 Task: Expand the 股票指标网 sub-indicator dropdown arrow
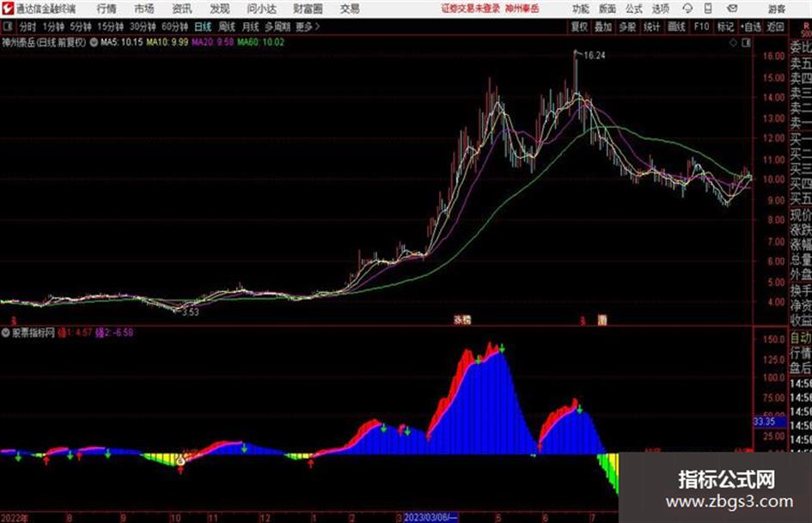pyautogui.click(x=5, y=332)
